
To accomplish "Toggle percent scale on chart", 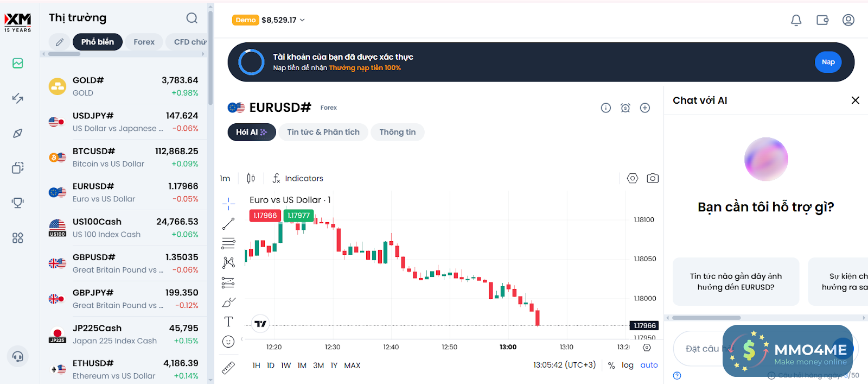I will point(611,366).
